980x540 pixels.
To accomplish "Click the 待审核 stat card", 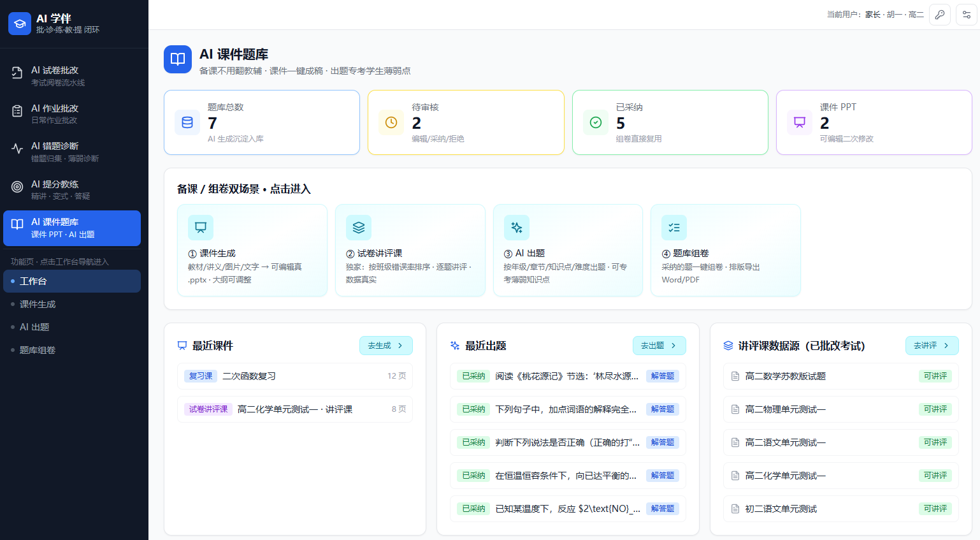I will (x=466, y=122).
